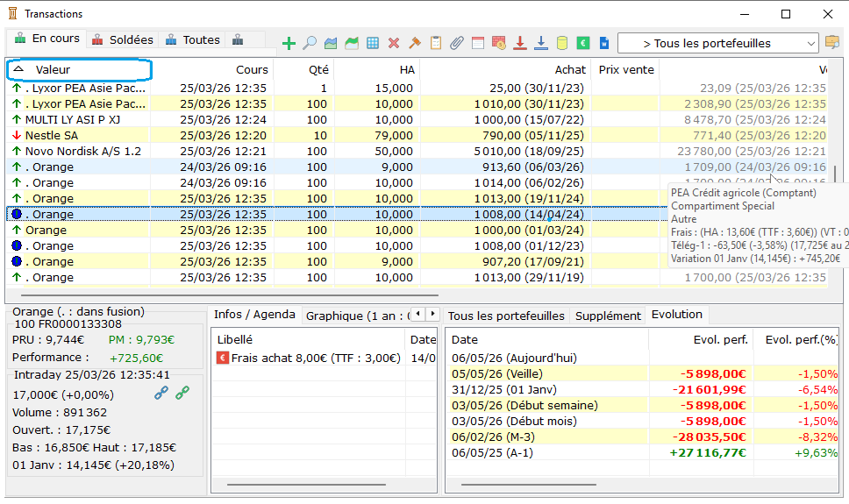Open the magnifier search tool
849x504 pixels.
310,43
